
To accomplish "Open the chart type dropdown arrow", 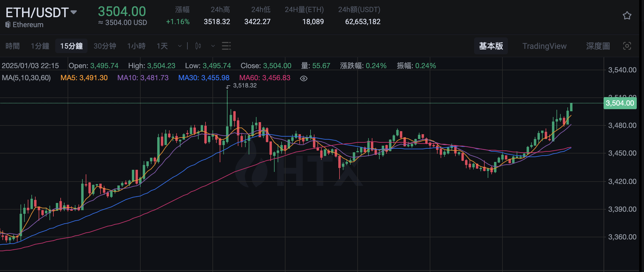I will tap(213, 46).
